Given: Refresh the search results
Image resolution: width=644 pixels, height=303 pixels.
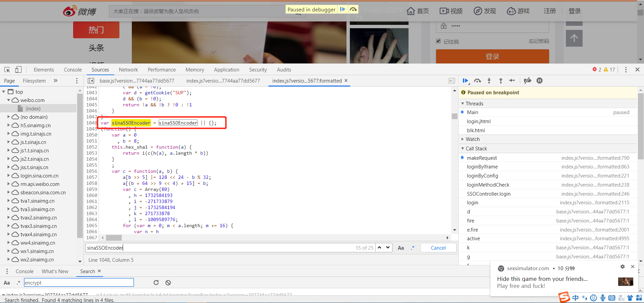Looking at the screenshot, I should (156, 283).
